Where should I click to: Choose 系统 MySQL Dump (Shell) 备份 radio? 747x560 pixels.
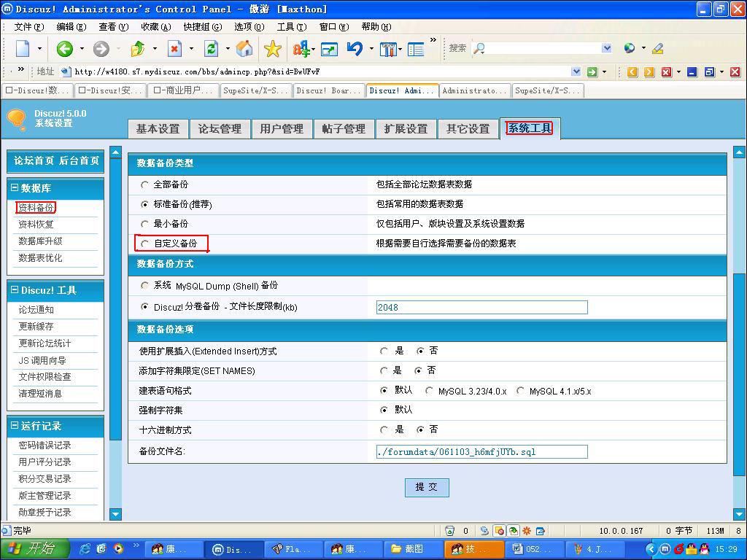coord(144,285)
